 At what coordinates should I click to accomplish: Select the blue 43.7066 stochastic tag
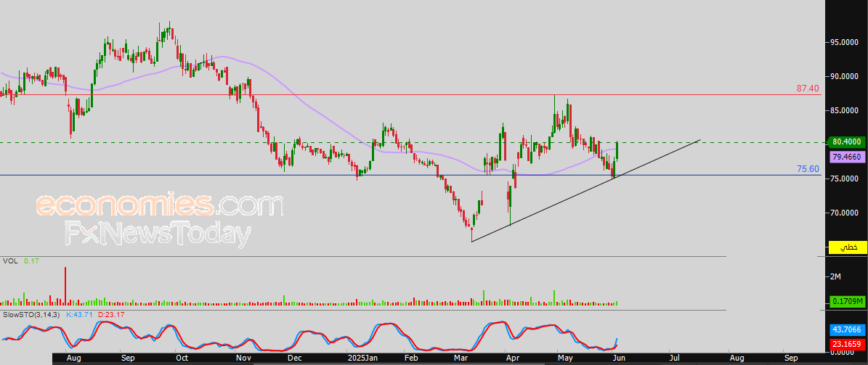(847, 329)
